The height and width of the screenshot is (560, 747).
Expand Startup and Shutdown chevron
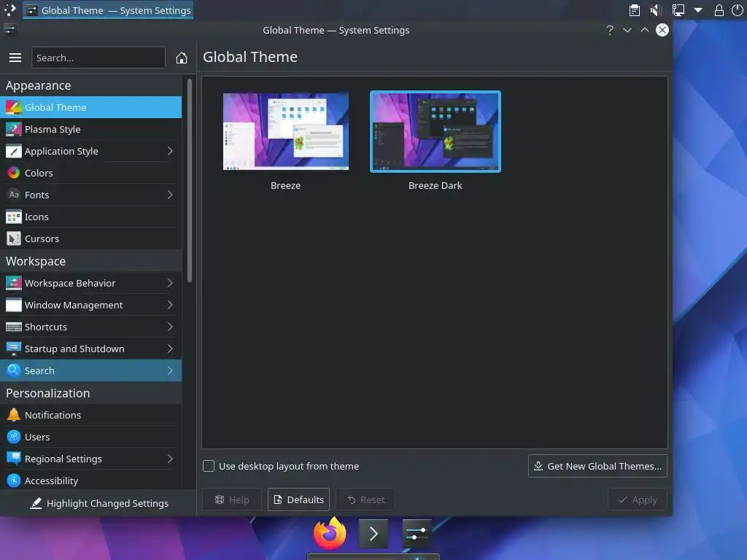click(170, 349)
